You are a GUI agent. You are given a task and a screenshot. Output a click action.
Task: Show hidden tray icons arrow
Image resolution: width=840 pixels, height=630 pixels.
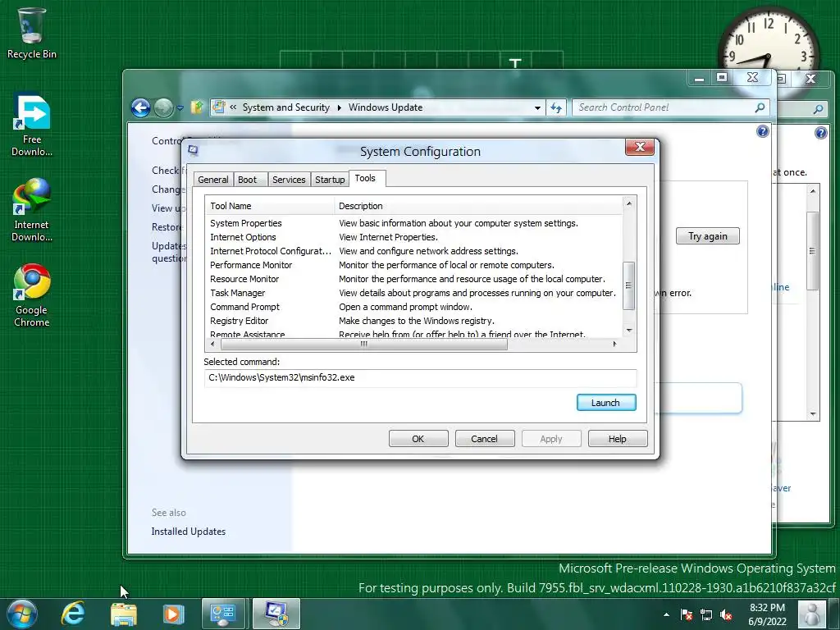pos(666,614)
